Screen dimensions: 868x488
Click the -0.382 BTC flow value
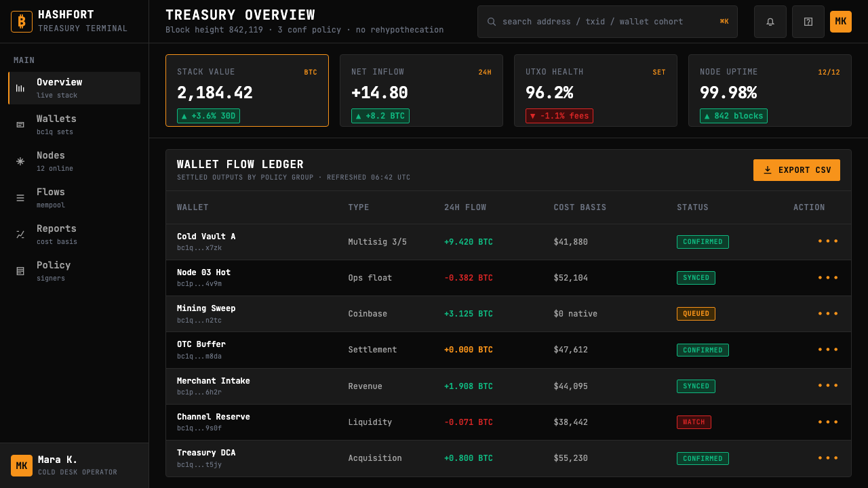469,278
